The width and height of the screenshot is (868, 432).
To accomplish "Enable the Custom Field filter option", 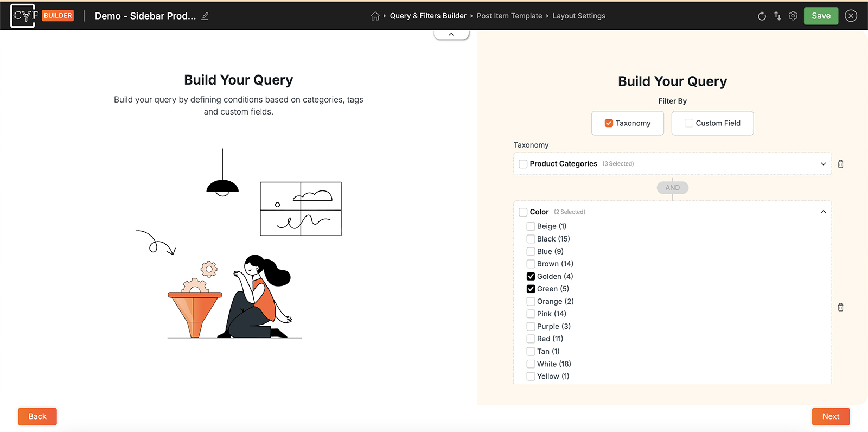I will coord(712,123).
